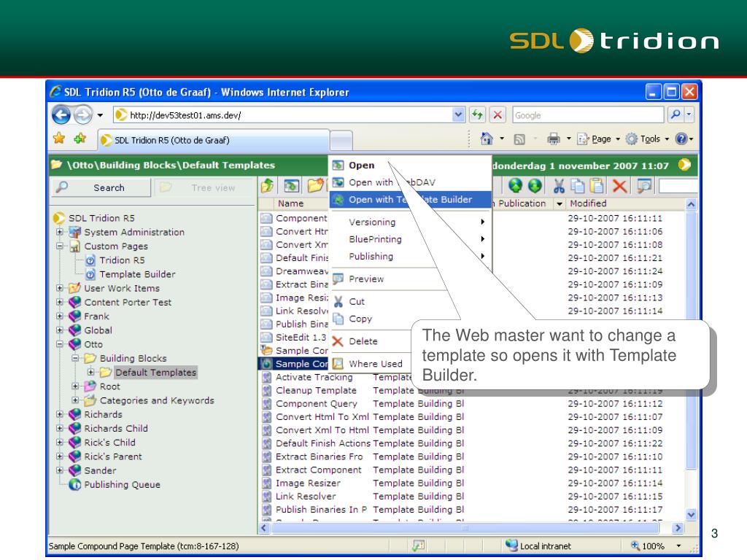Screen dimensions: 747x560
Task: Sort by the Modified column header
Action: pos(589,203)
